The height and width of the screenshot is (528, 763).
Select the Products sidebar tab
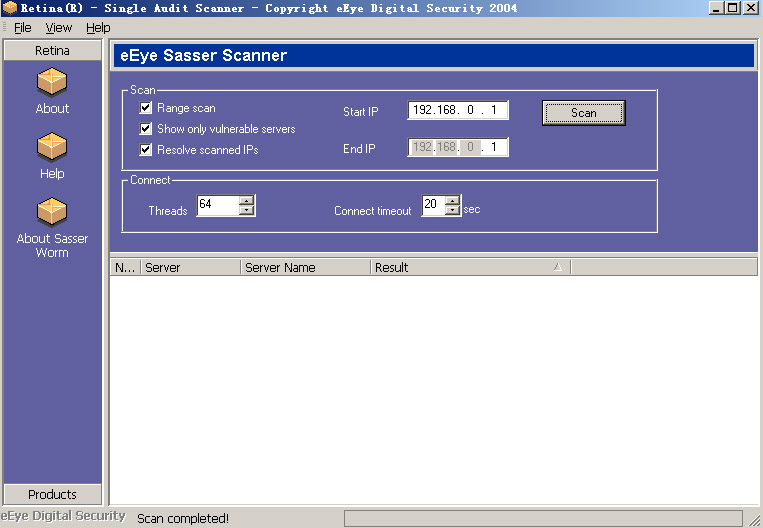coord(53,494)
